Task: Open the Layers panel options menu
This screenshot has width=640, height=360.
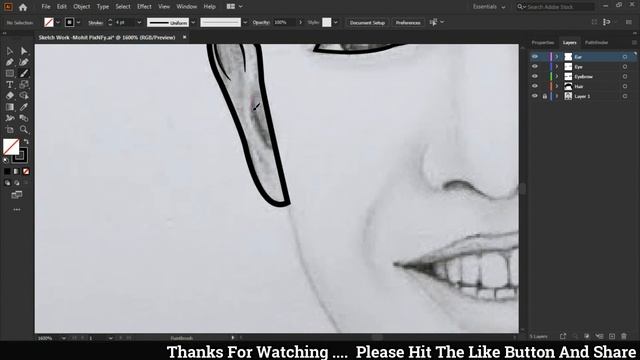Action: coord(634,42)
